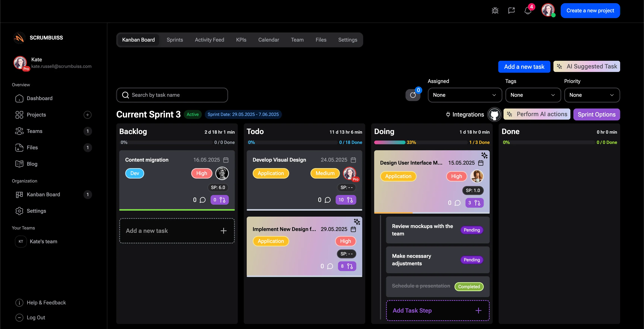Click the reset filters refresh icon

tap(413, 95)
